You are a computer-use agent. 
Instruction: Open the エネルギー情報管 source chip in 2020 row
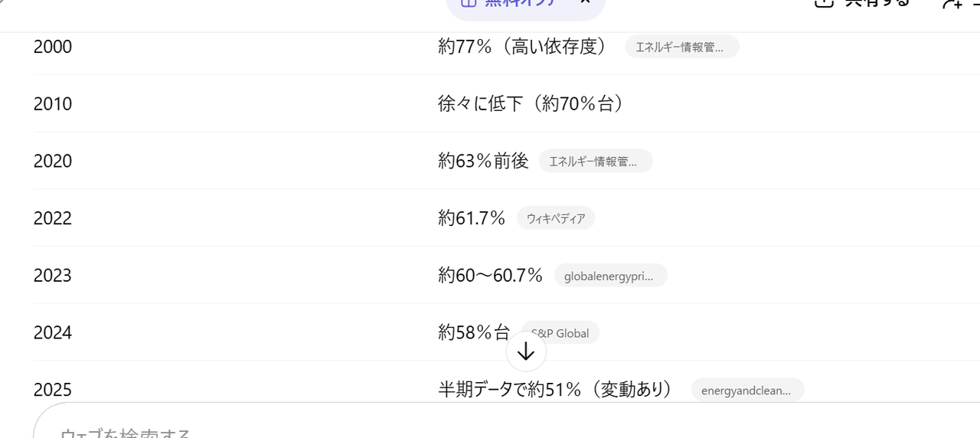click(x=595, y=162)
